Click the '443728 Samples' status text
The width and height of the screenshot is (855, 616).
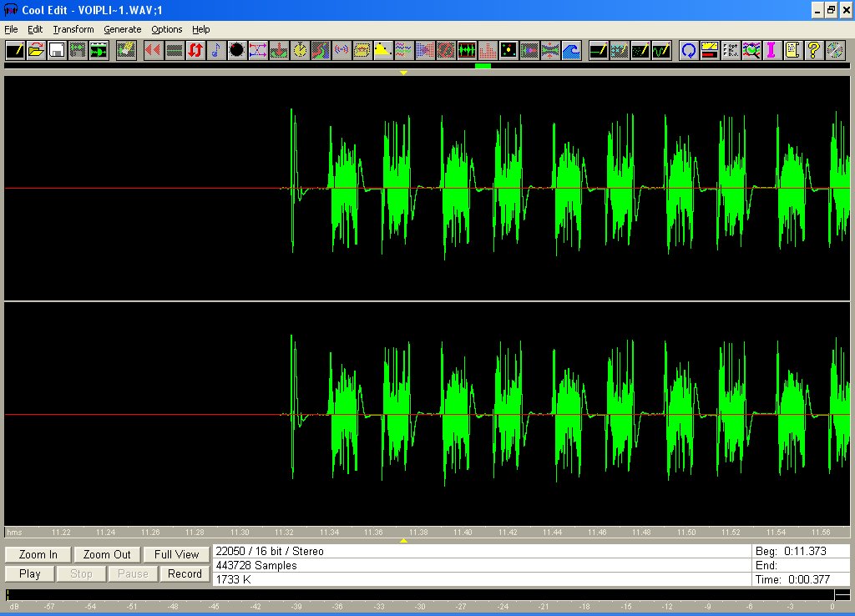256,565
